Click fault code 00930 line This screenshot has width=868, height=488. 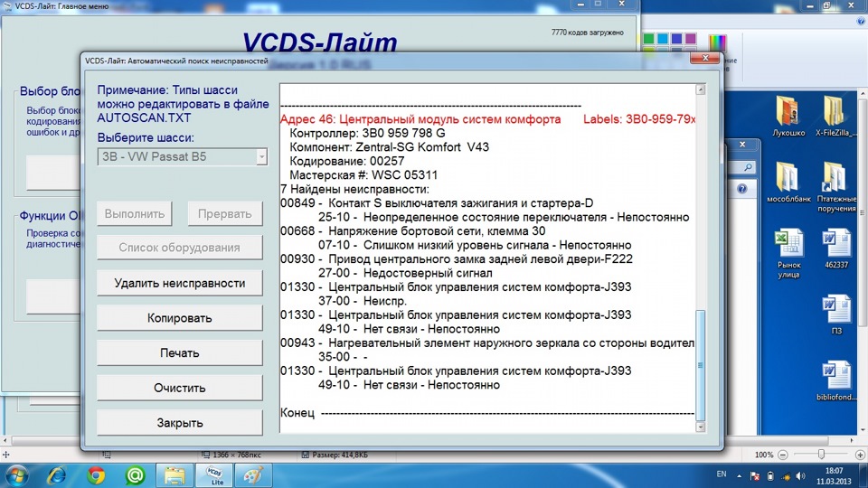pos(456,259)
